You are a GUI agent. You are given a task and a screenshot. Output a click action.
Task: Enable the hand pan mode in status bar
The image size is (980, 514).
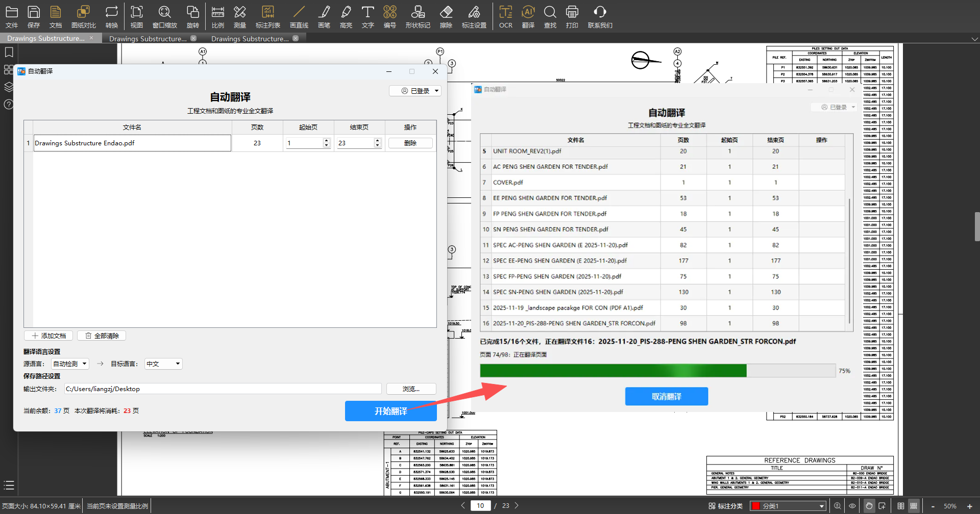869,506
